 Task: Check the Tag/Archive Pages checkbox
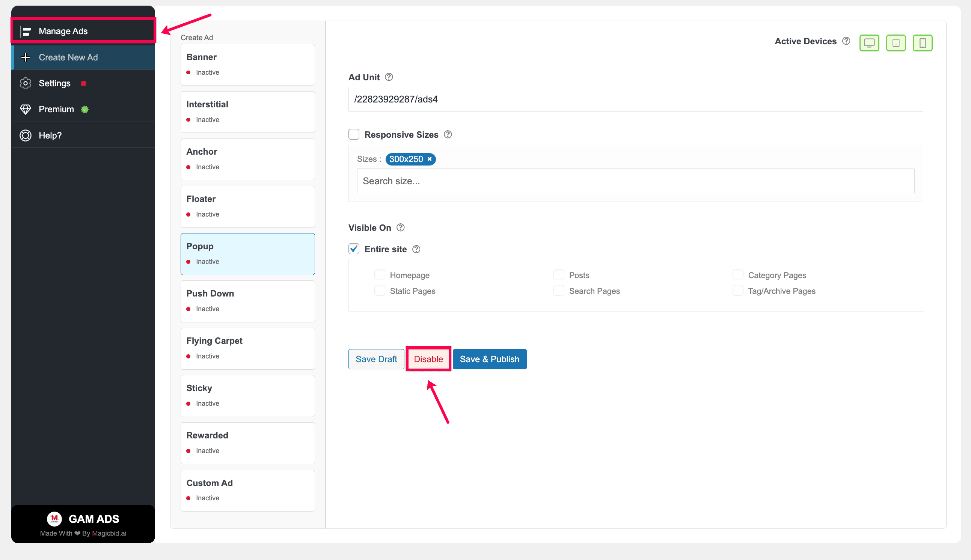click(x=737, y=291)
